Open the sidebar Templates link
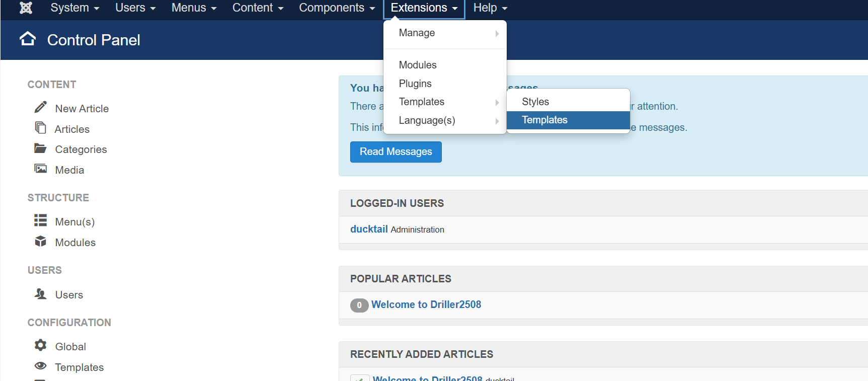868x381 pixels. [x=80, y=367]
